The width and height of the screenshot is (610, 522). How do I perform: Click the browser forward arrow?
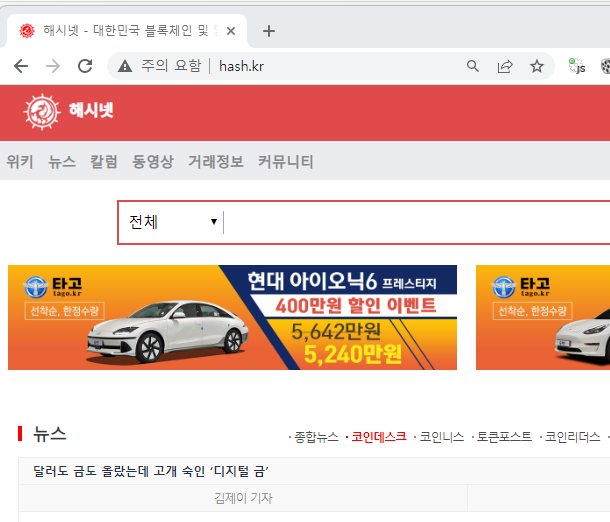[53, 66]
